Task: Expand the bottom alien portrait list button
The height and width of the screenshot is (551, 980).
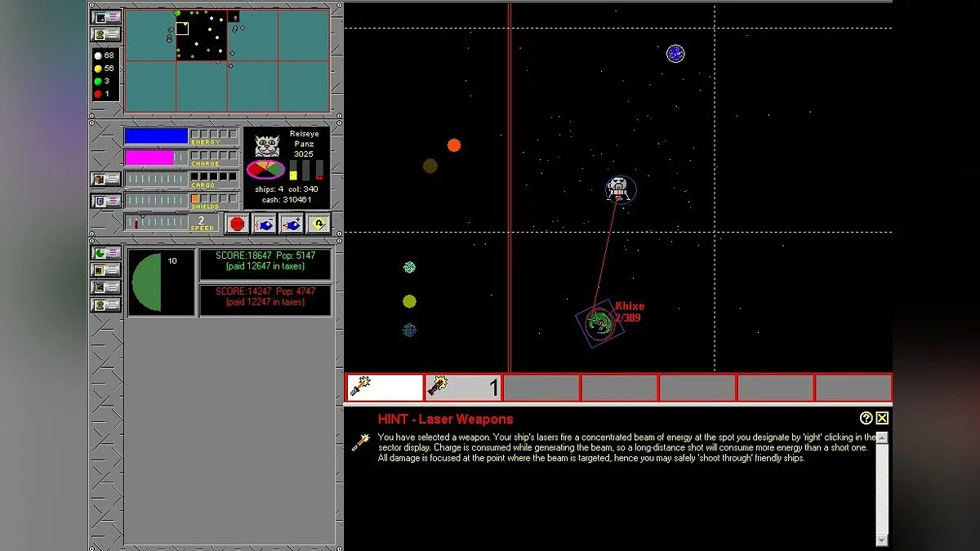Action: 106,305
